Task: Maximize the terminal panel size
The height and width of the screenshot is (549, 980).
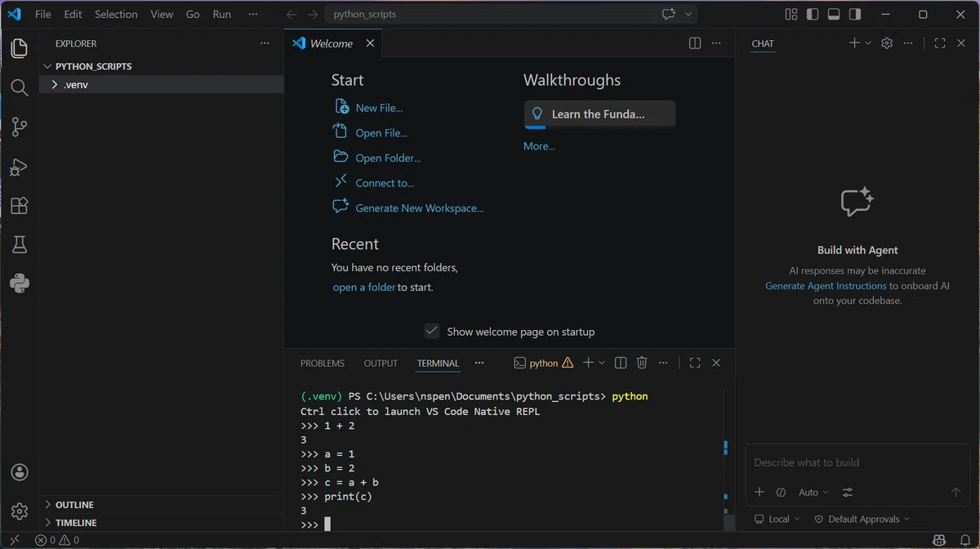Action: (695, 363)
